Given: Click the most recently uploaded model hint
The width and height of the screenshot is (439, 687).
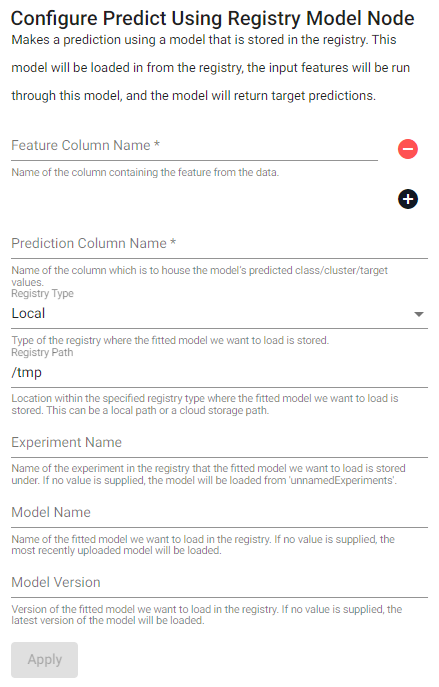Looking at the screenshot, I should pyautogui.click(x=203, y=545).
